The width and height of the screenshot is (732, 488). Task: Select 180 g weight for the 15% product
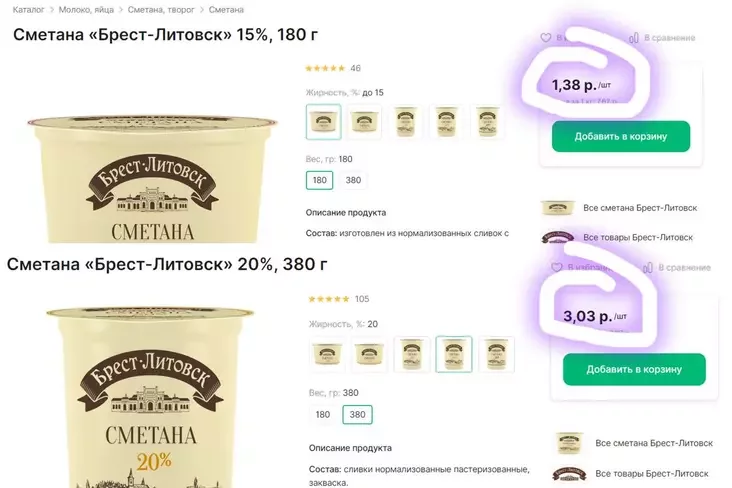tap(320, 181)
